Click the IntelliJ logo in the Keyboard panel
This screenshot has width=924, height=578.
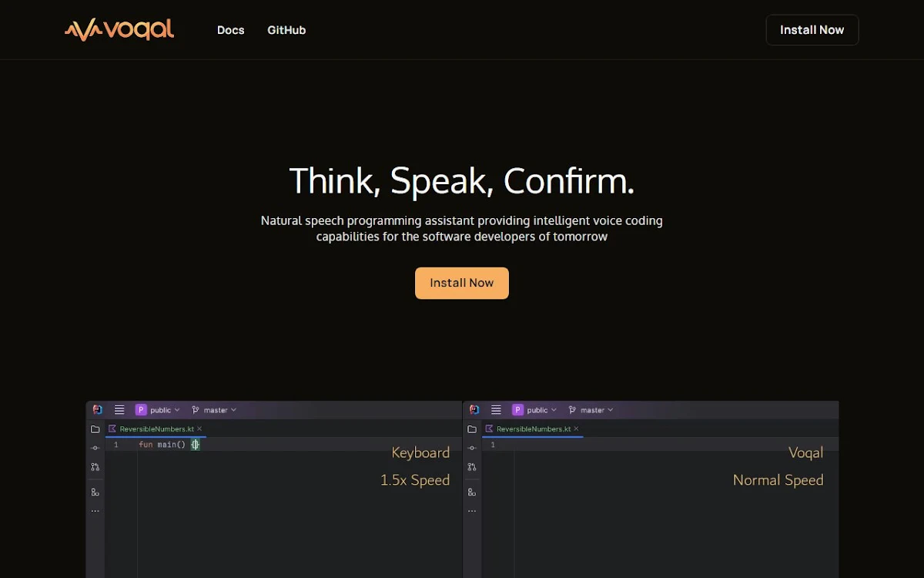coord(98,410)
